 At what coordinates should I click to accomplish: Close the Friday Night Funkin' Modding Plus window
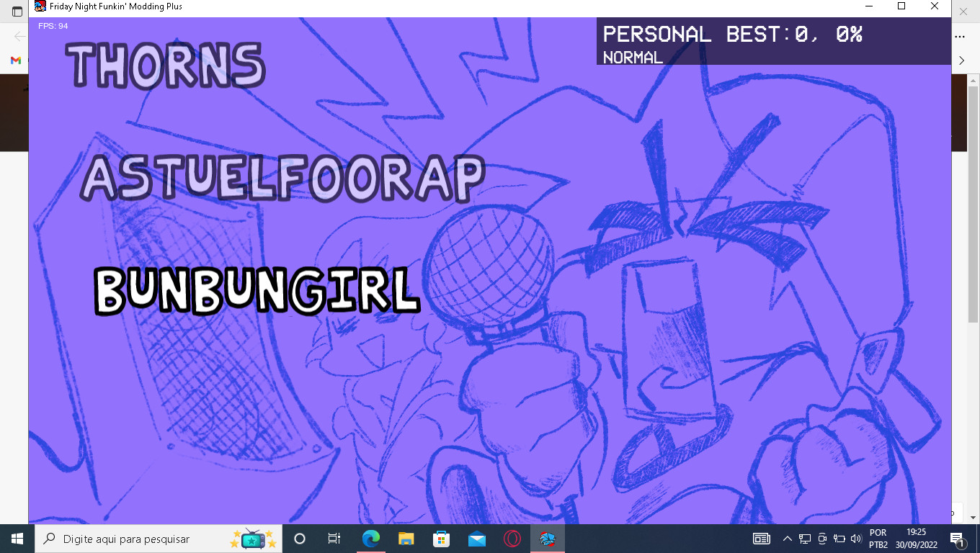click(x=935, y=6)
